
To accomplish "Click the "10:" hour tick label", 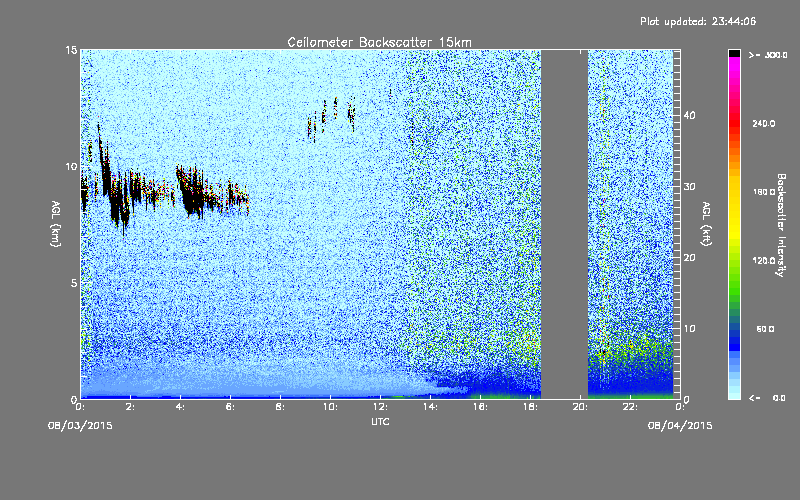I will click(x=330, y=407).
